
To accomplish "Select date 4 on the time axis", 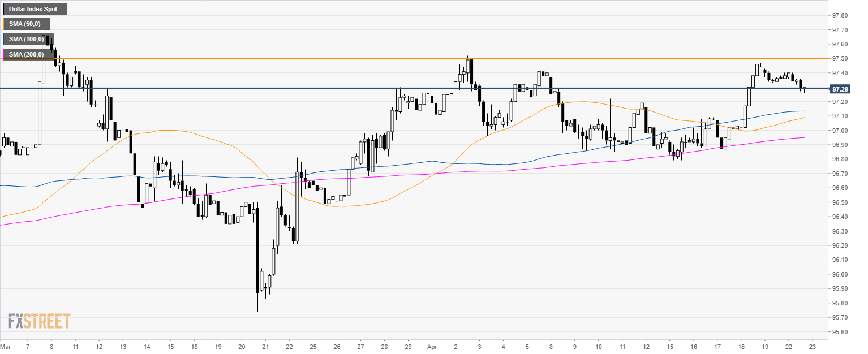I will [503, 345].
